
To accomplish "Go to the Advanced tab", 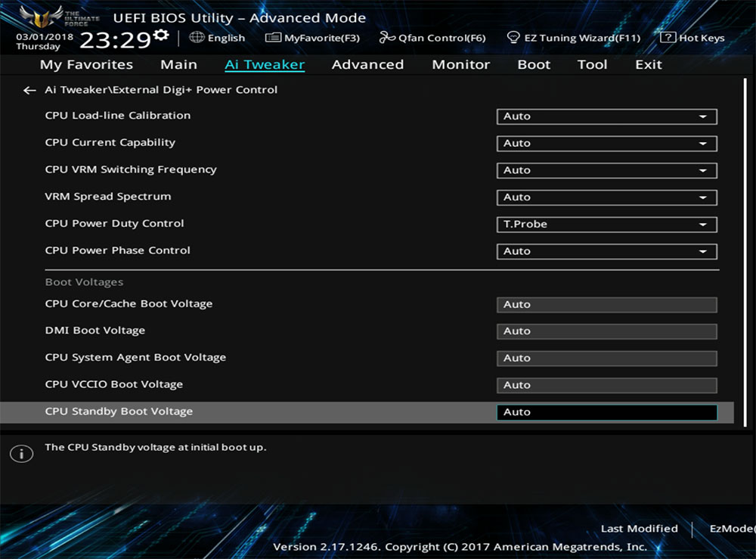I will coord(368,64).
